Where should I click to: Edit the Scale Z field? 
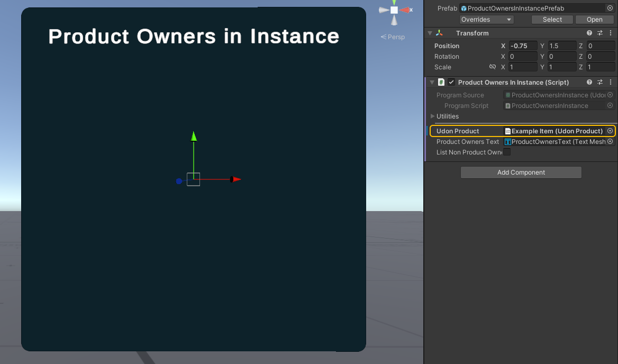(x=600, y=67)
